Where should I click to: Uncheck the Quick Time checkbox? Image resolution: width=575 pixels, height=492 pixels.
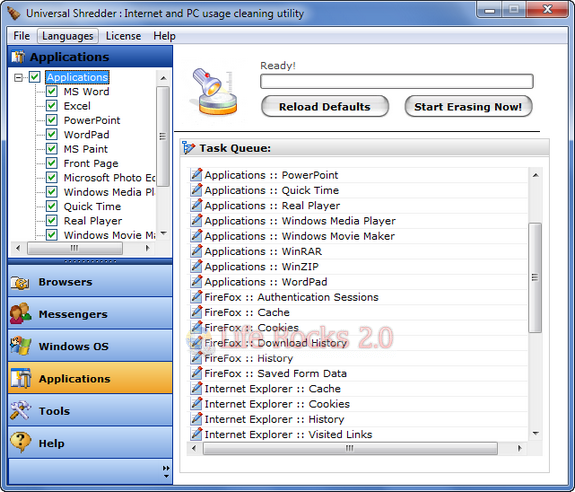tap(52, 206)
